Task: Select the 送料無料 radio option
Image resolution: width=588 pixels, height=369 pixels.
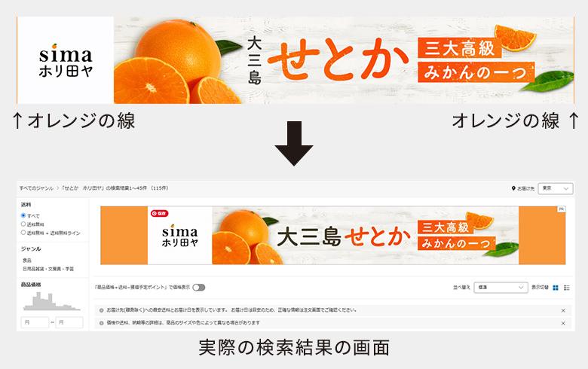Action: click(23, 224)
